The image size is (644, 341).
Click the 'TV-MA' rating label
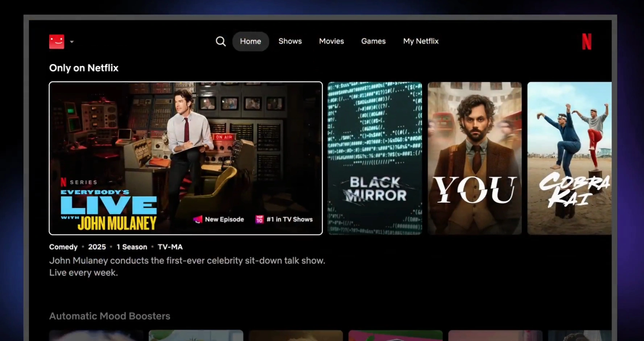pyautogui.click(x=170, y=247)
